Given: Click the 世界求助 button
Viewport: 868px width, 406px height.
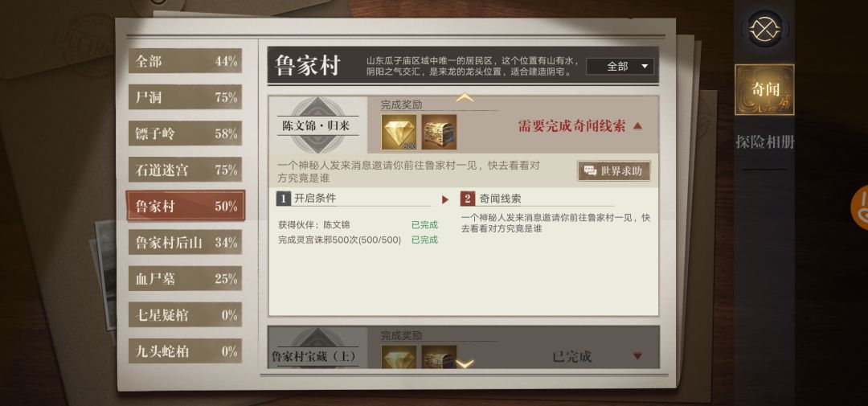Looking at the screenshot, I should pyautogui.click(x=614, y=171).
